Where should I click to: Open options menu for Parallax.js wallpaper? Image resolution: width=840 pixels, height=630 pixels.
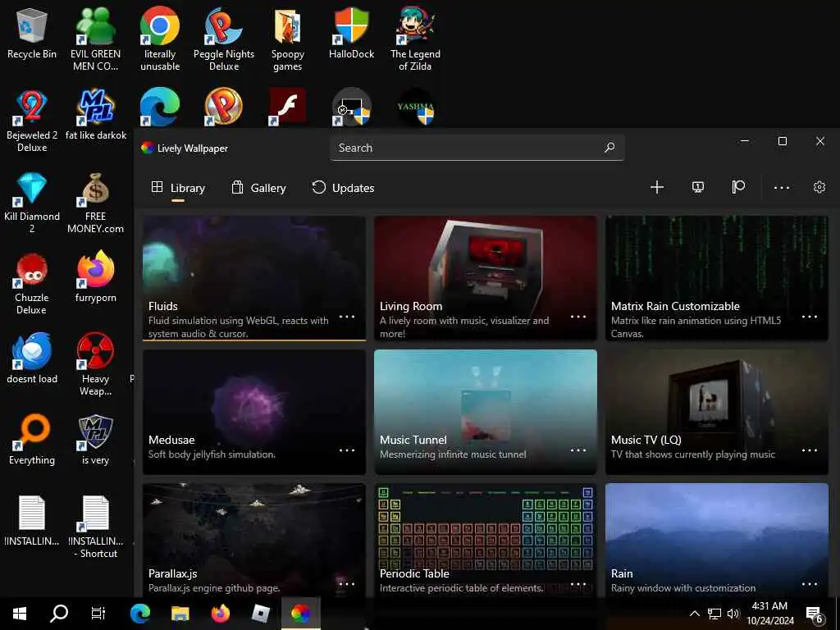point(347,583)
